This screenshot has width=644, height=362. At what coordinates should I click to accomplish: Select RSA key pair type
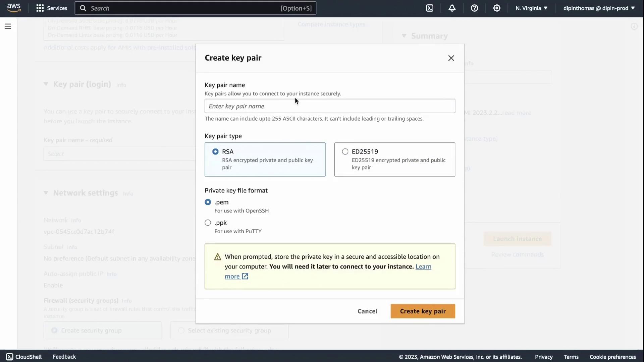[x=215, y=152]
